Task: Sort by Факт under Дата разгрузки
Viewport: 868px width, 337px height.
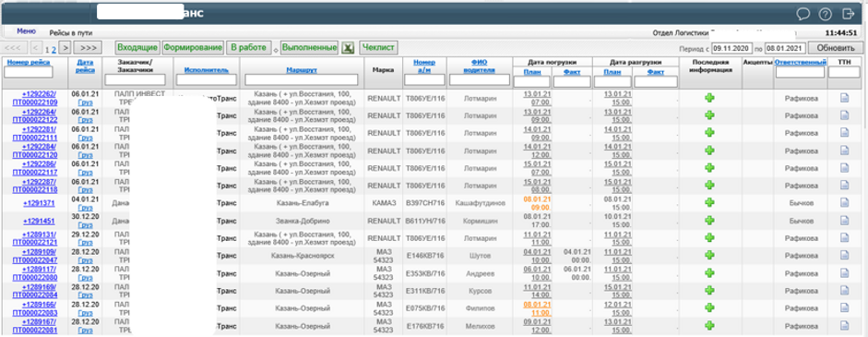Action: (656, 71)
